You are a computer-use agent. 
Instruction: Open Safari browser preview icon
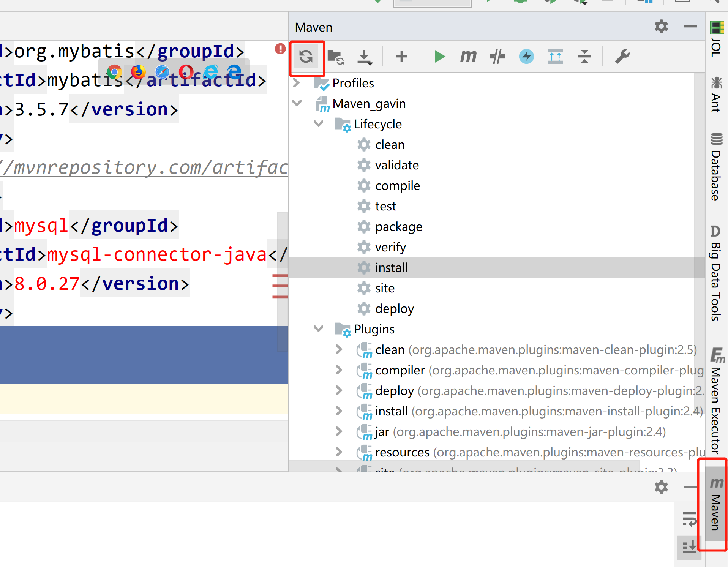click(x=162, y=71)
